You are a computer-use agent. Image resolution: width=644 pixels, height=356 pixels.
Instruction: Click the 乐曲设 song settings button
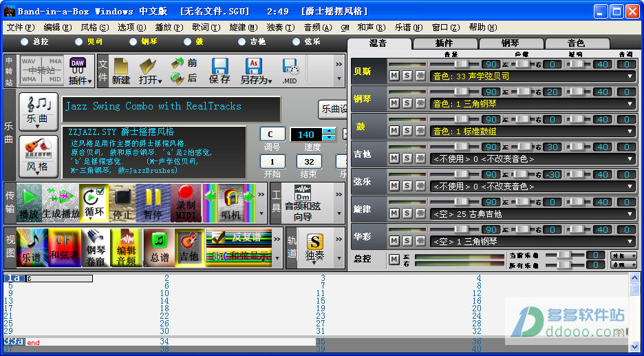[333, 109]
